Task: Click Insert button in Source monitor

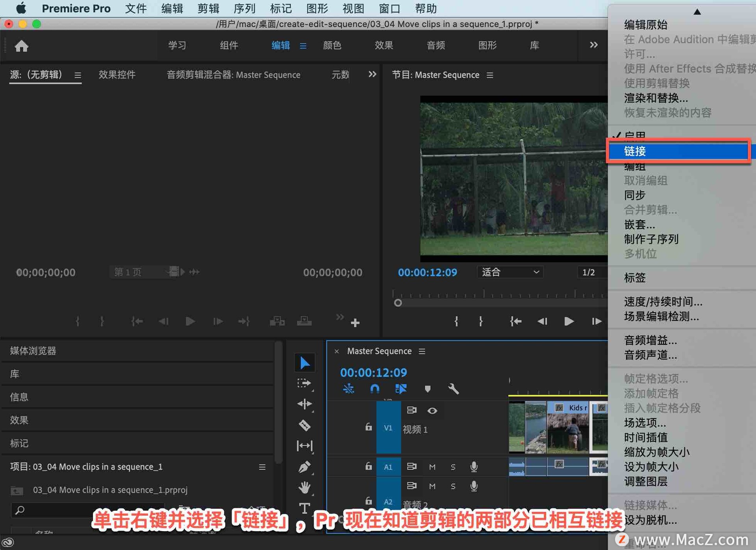Action: click(x=277, y=322)
